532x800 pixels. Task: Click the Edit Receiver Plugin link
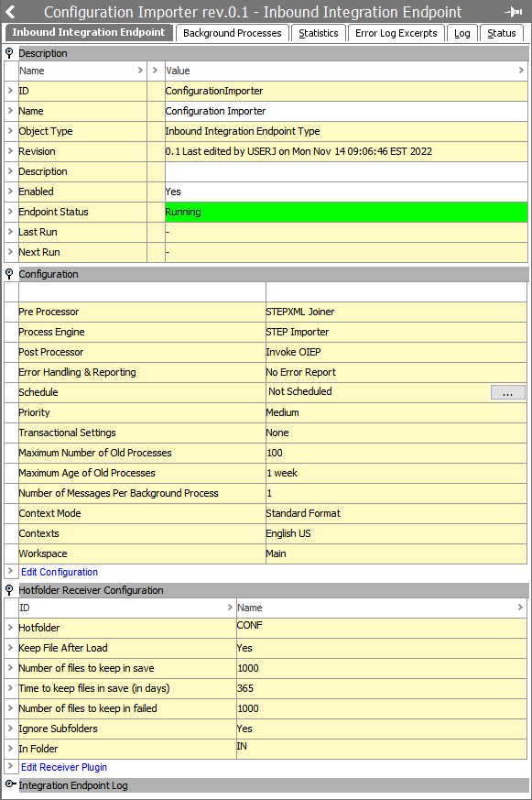pos(64,767)
